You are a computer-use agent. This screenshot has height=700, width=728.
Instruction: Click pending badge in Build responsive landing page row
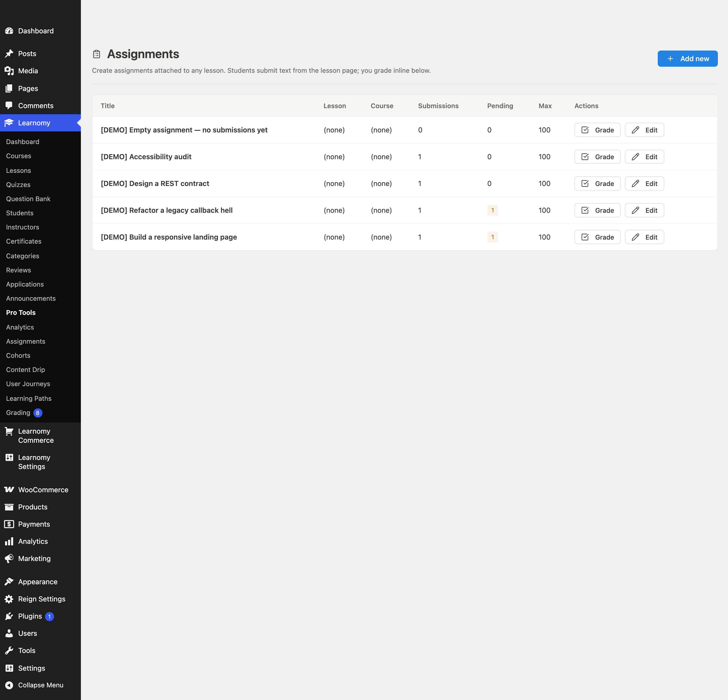click(x=492, y=237)
